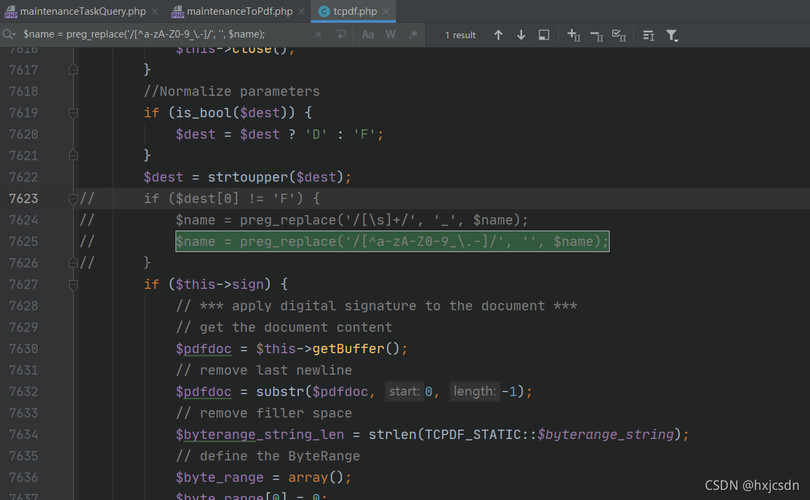Click the getBuffer method call
The image size is (810, 500).
coord(348,349)
